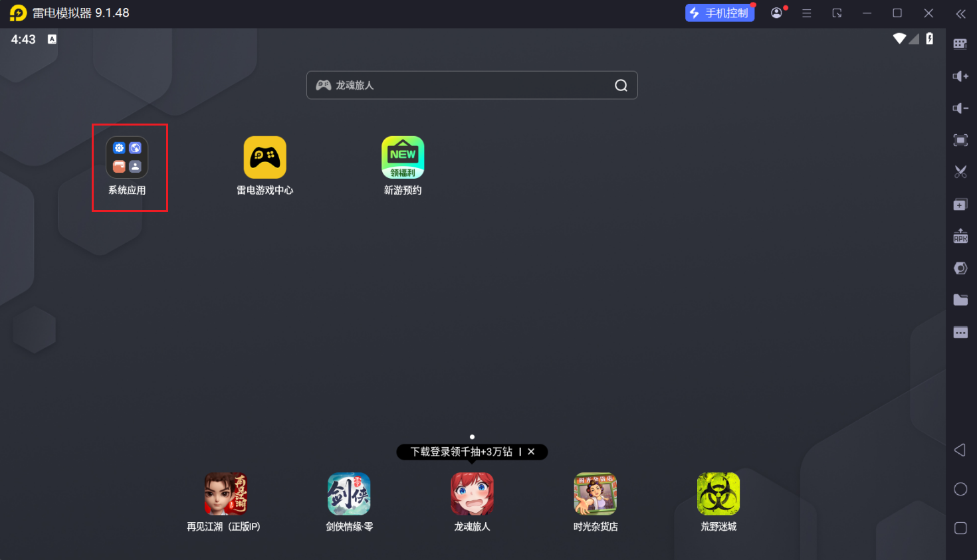Open the hamburger menu in title bar
The width and height of the screenshot is (977, 560).
pos(806,13)
